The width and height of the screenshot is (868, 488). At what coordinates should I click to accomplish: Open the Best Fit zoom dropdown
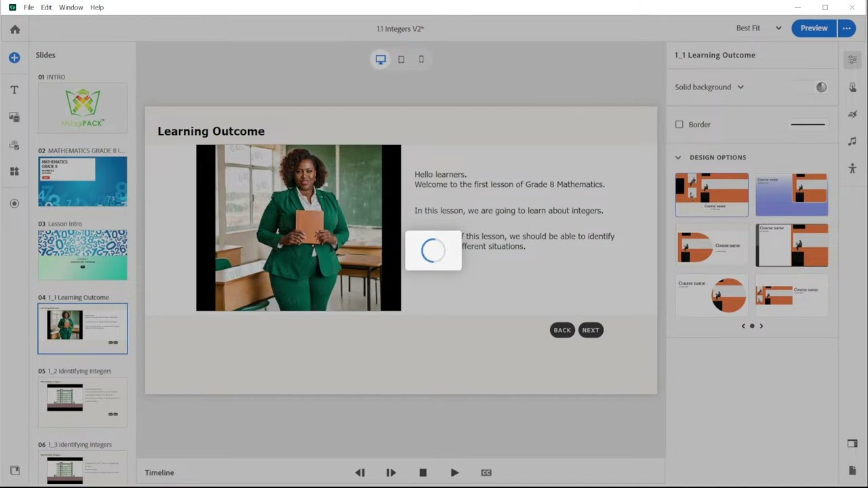pos(759,28)
